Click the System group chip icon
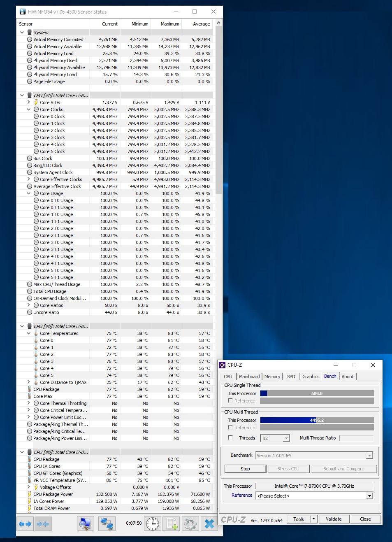This screenshot has height=542, width=392. [x=29, y=32]
